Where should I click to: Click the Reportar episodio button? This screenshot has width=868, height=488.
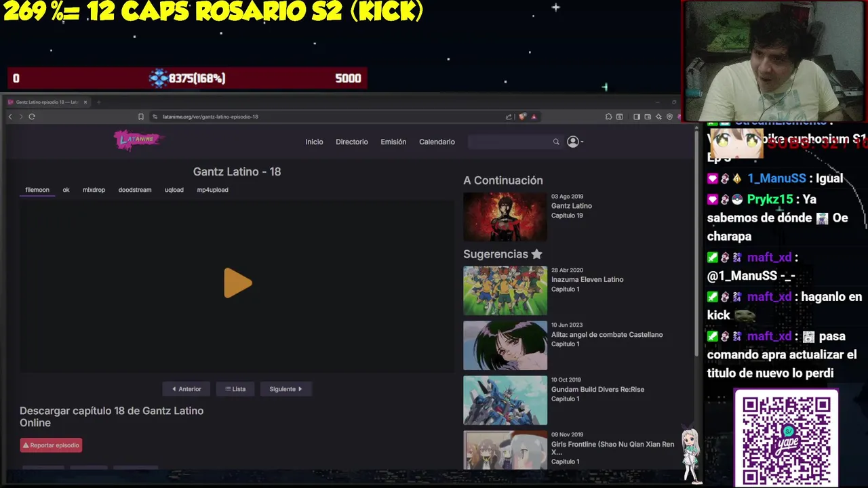point(51,445)
